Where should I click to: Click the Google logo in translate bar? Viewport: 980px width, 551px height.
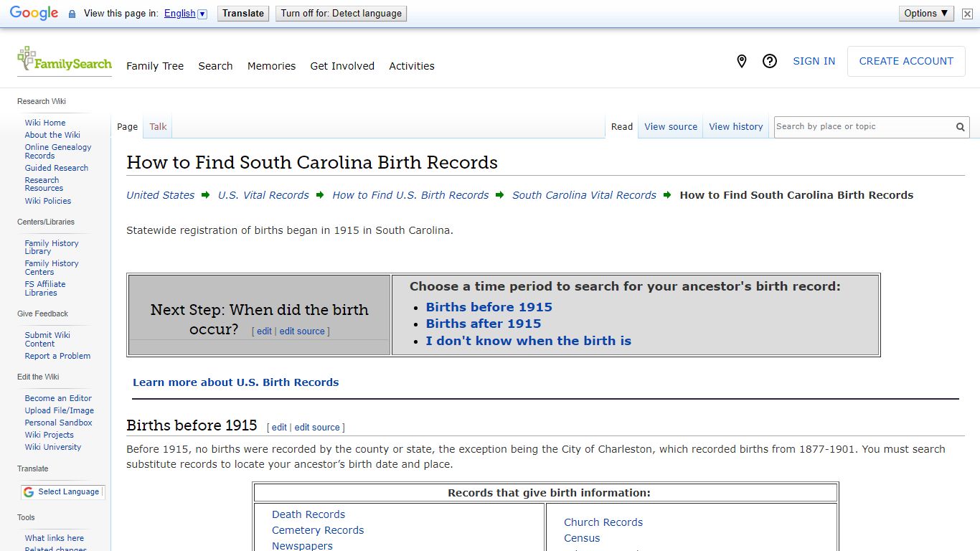pyautogui.click(x=34, y=13)
